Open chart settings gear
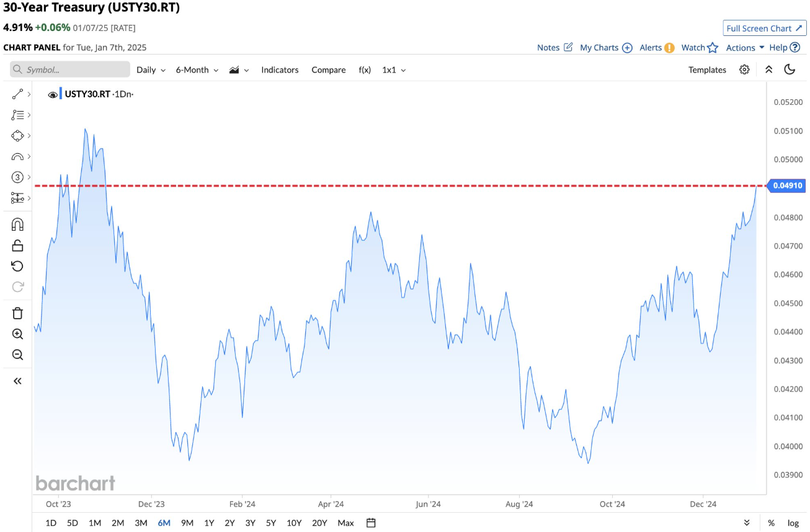Image resolution: width=810 pixels, height=532 pixels. click(x=744, y=69)
